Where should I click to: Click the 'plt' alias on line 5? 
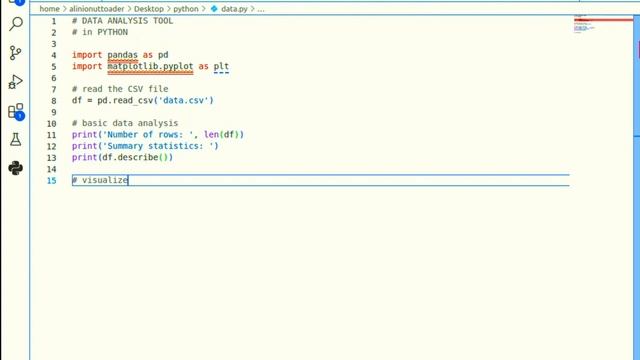tap(221, 66)
